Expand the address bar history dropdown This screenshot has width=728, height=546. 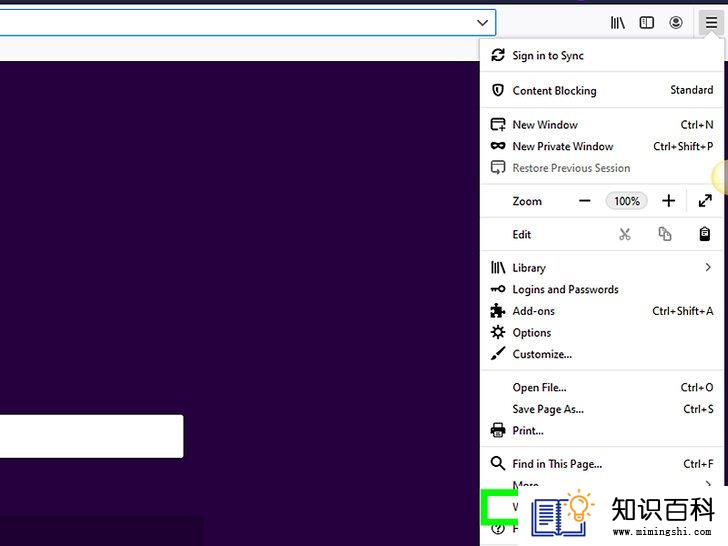(x=482, y=22)
